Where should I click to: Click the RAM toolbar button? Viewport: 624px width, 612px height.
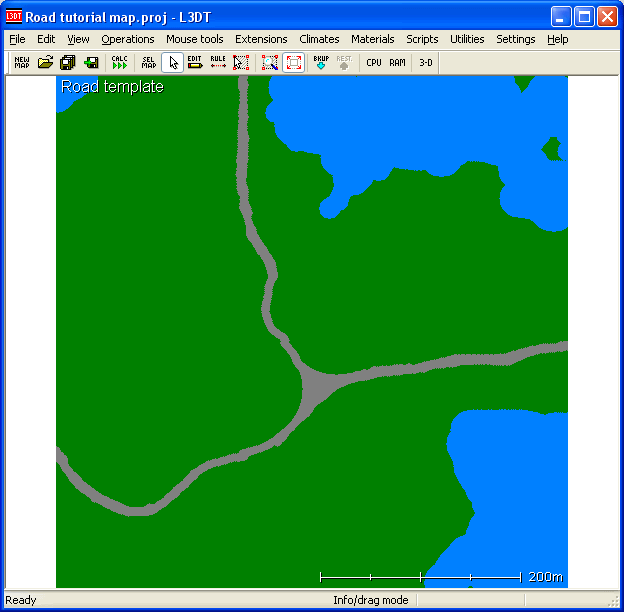tap(397, 63)
